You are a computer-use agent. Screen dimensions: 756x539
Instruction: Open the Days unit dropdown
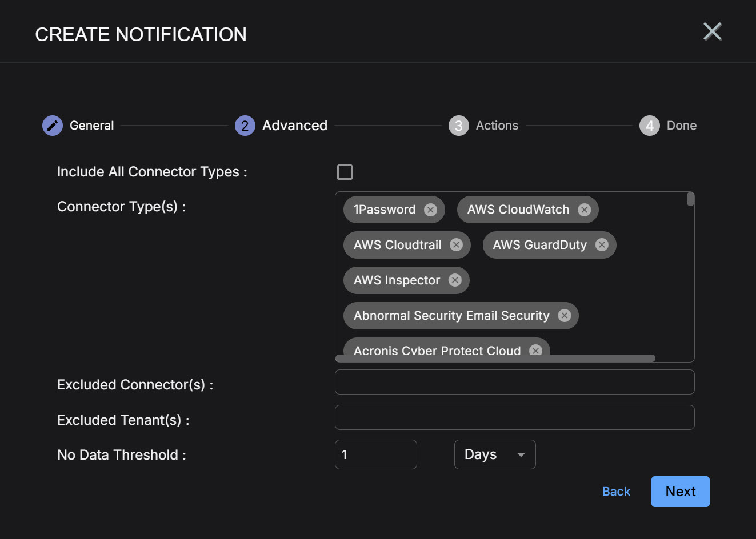click(x=495, y=454)
